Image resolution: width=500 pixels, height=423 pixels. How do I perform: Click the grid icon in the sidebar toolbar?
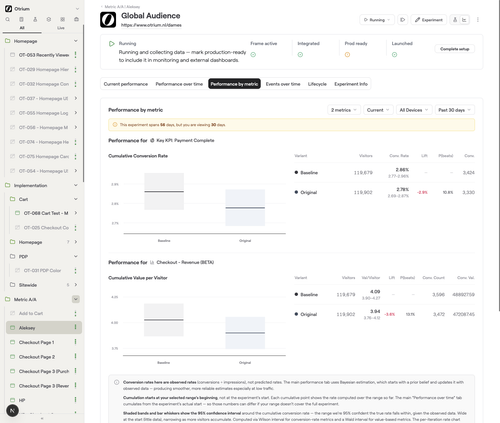point(63,19)
